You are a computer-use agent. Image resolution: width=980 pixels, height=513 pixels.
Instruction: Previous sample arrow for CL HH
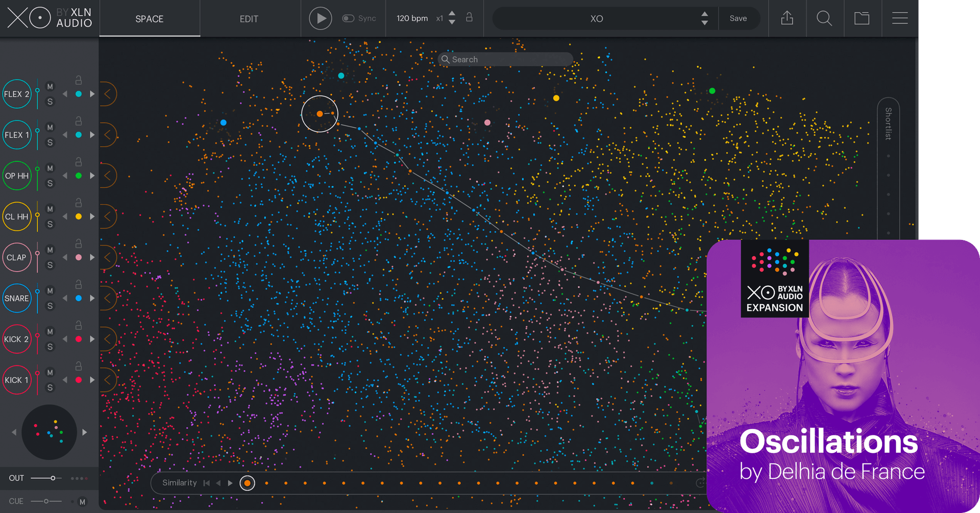pyautogui.click(x=65, y=216)
